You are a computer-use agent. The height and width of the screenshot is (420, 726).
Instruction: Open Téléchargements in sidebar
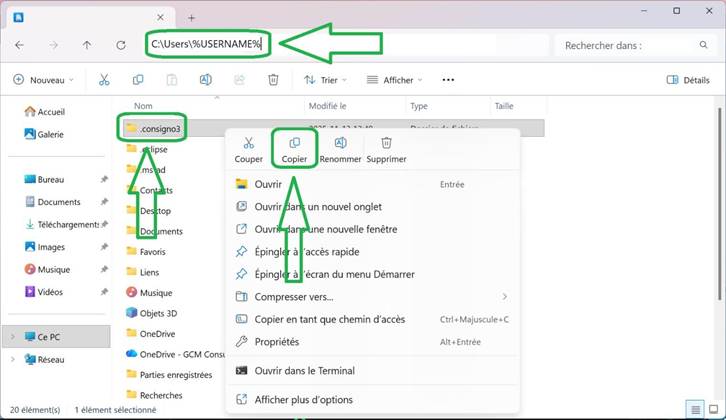[x=62, y=224]
